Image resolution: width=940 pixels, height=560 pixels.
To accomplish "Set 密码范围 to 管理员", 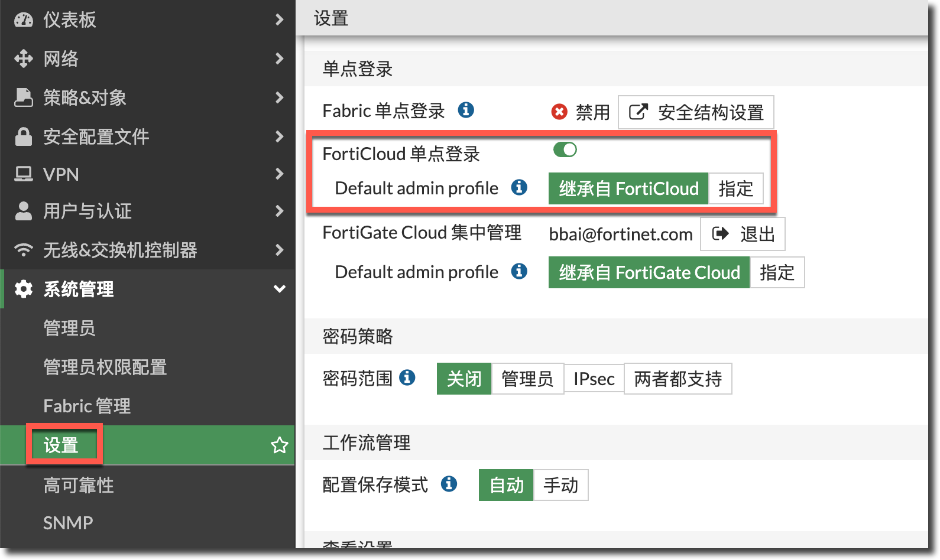I will coord(527,379).
